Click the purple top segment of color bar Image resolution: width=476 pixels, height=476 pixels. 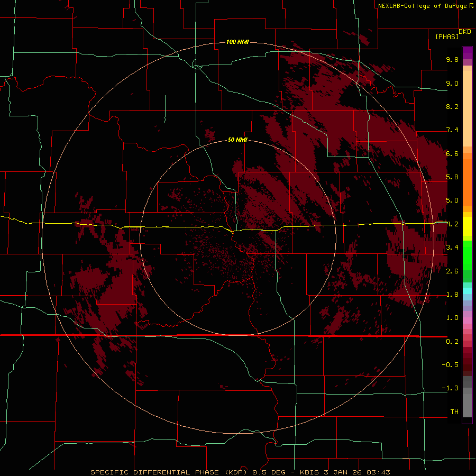(x=467, y=53)
